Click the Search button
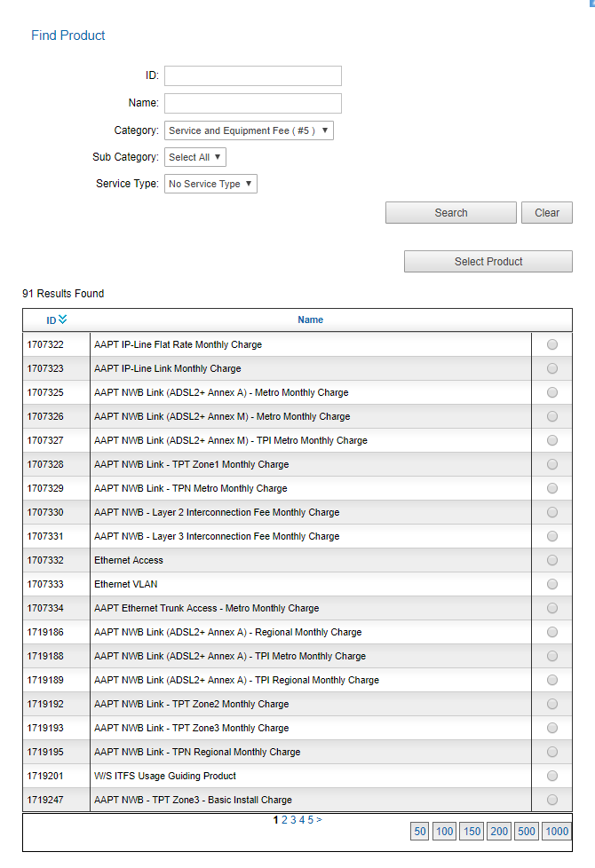Screen dimensions: 595x868 tap(450, 213)
